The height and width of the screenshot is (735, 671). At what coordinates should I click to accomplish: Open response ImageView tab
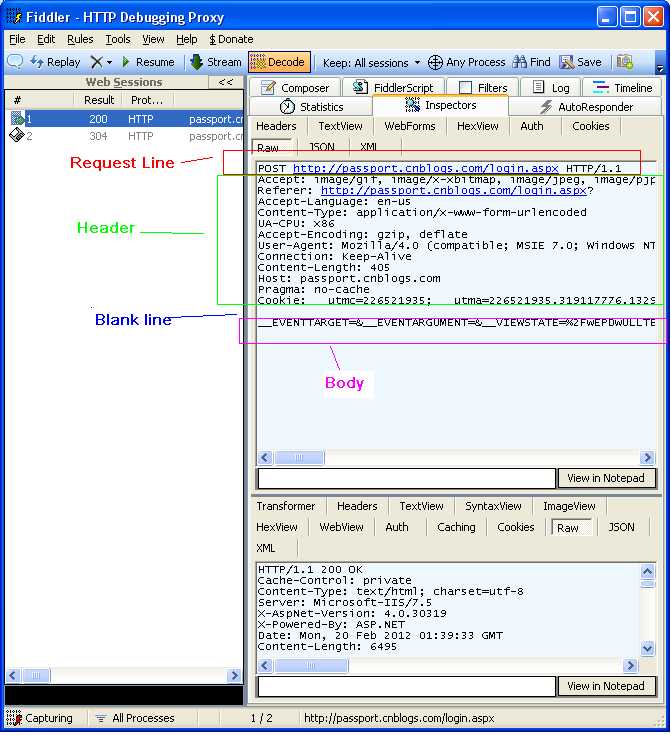[569, 506]
